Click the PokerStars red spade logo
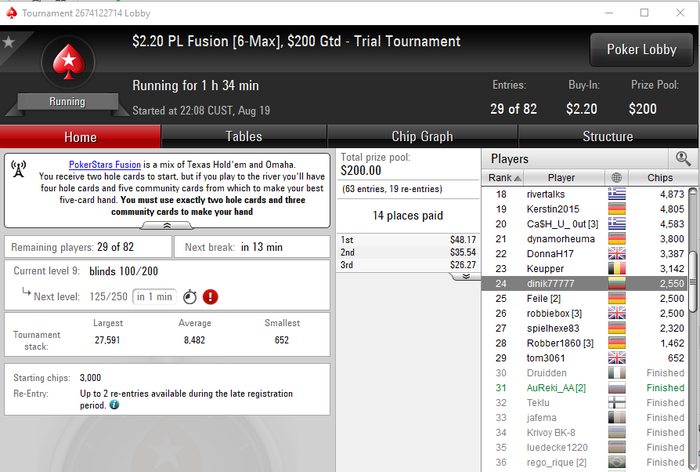Image resolution: width=700 pixels, height=472 pixels. point(68,62)
